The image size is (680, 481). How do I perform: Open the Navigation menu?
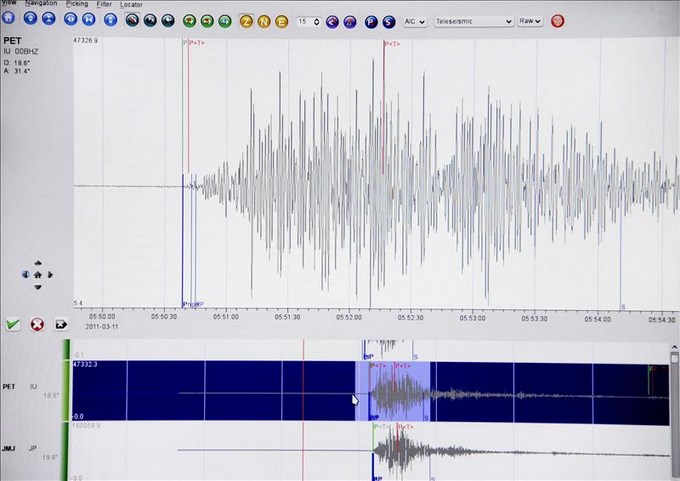tap(40, 4)
